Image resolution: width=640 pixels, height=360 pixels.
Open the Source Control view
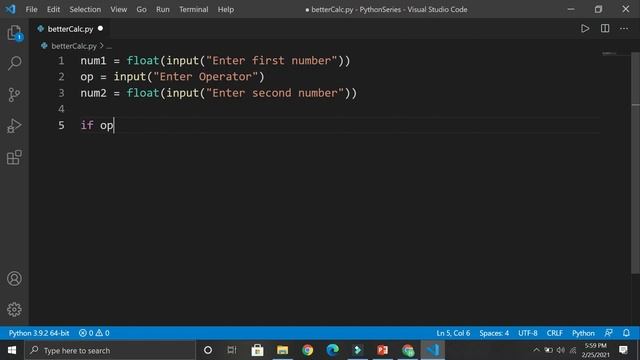(14, 95)
